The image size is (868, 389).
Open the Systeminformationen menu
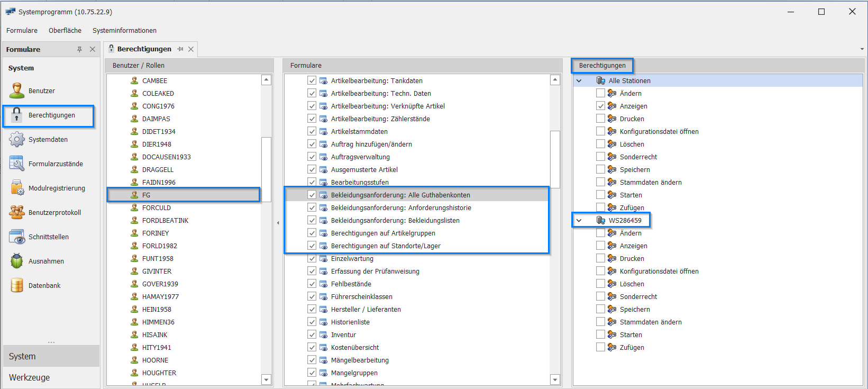click(x=124, y=31)
